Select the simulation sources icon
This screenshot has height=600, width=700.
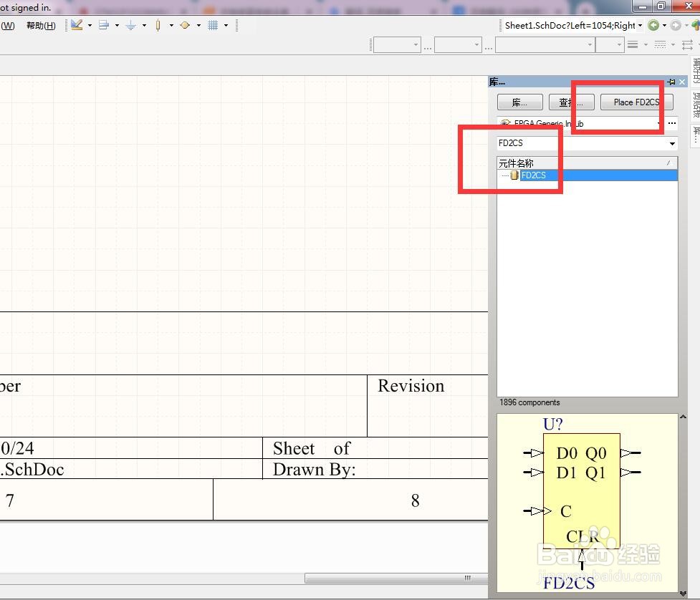tap(185, 25)
